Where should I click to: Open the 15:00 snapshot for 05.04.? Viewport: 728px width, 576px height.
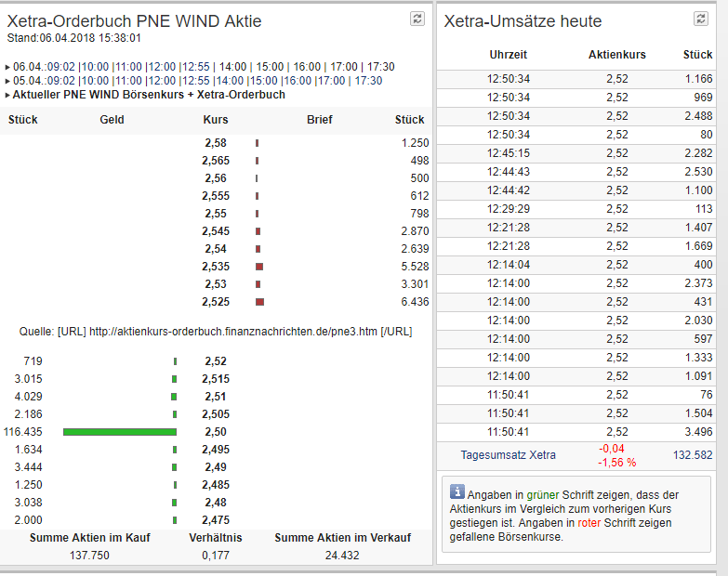(x=263, y=81)
